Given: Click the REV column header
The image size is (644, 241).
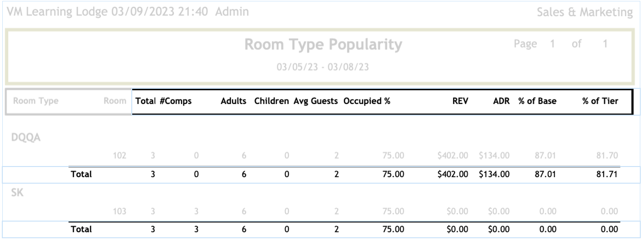Looking at the screenshot, I should click(461, 101).
